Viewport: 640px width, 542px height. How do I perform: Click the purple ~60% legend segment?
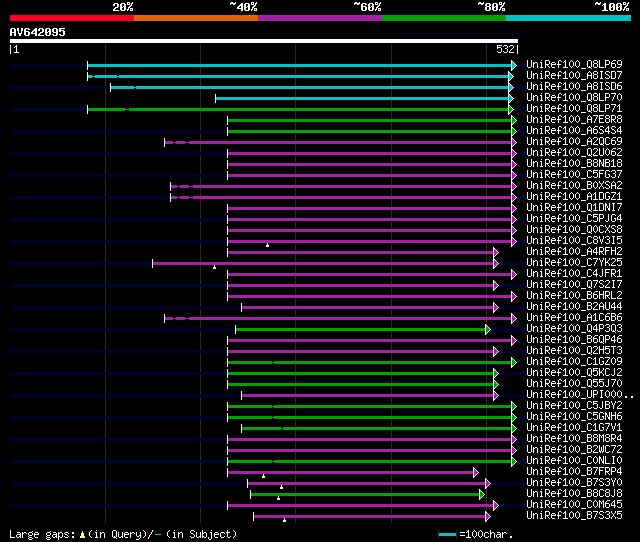pos(320,18)
